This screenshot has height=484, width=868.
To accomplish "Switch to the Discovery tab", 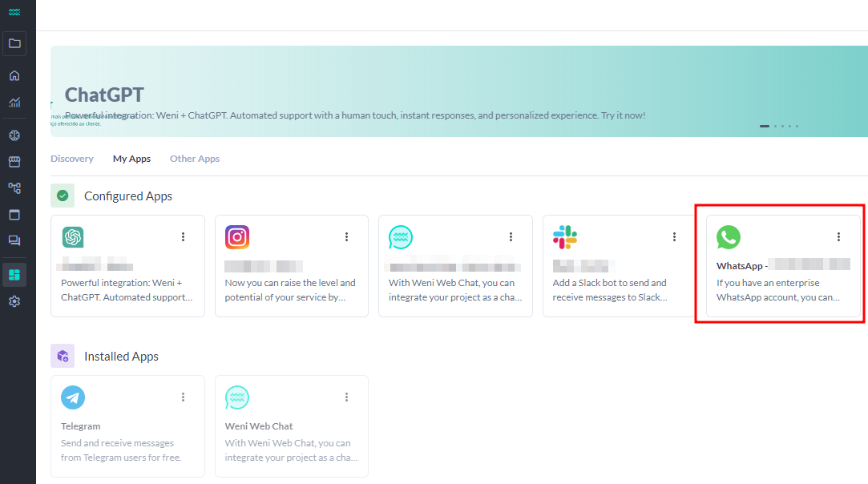I will [x=71, y=158].
